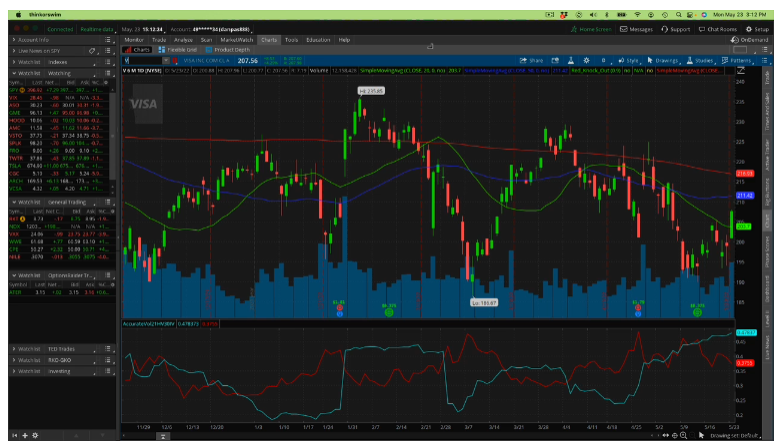
Task: Open Setup menu
Action: [758, 30]
